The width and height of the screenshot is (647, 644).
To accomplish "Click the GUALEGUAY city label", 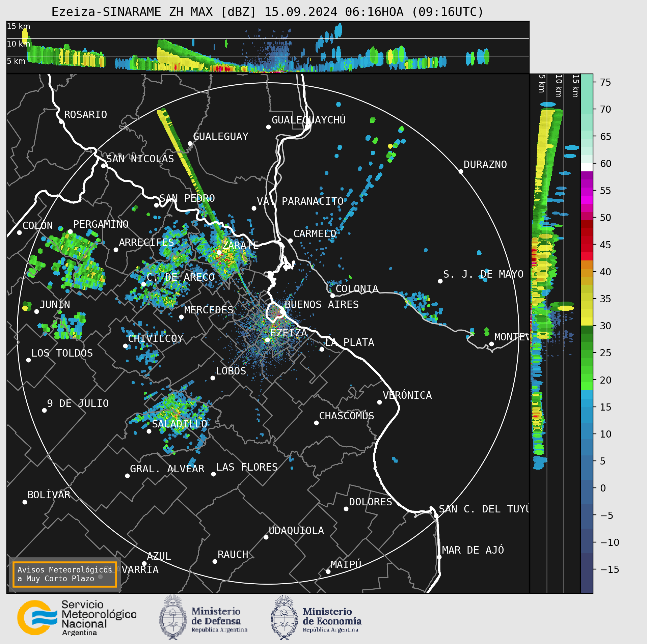I will coord(220,137).
